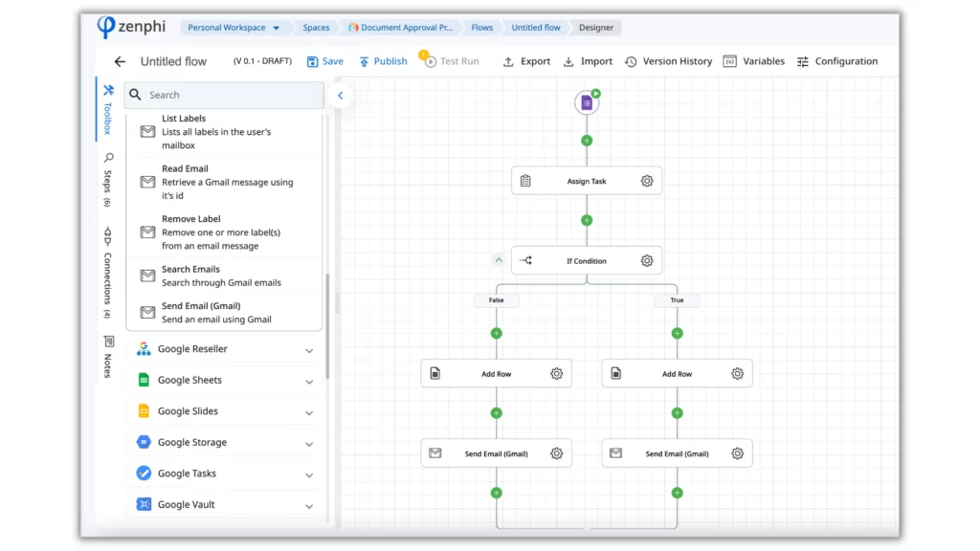Click the True branch label
This screenshot has width=980, height=551.
(x=677, y=300)
